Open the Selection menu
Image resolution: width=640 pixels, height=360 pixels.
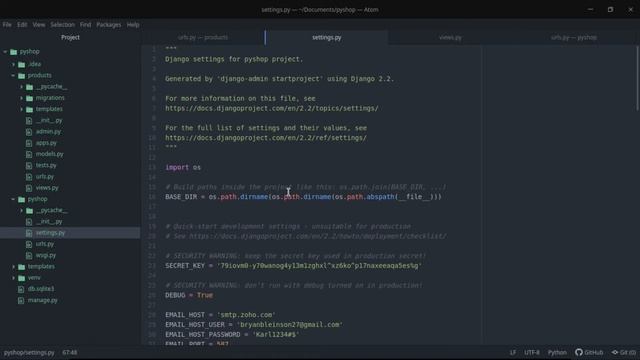(x=62, y=25)
